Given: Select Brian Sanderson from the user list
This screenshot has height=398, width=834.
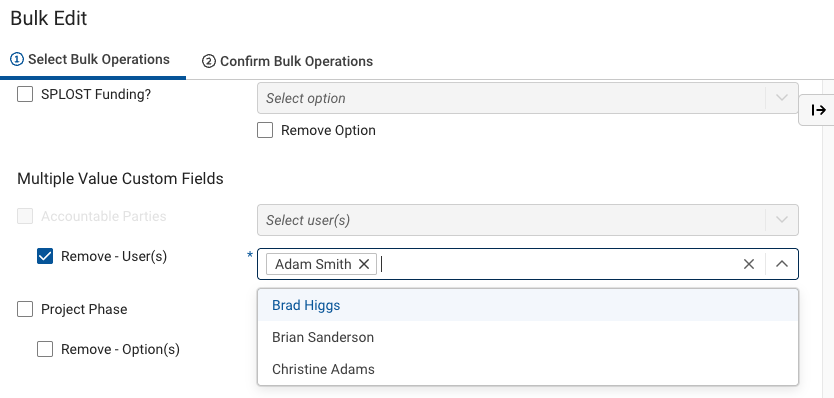Looking at the screenshot, I should click(528, 337).
